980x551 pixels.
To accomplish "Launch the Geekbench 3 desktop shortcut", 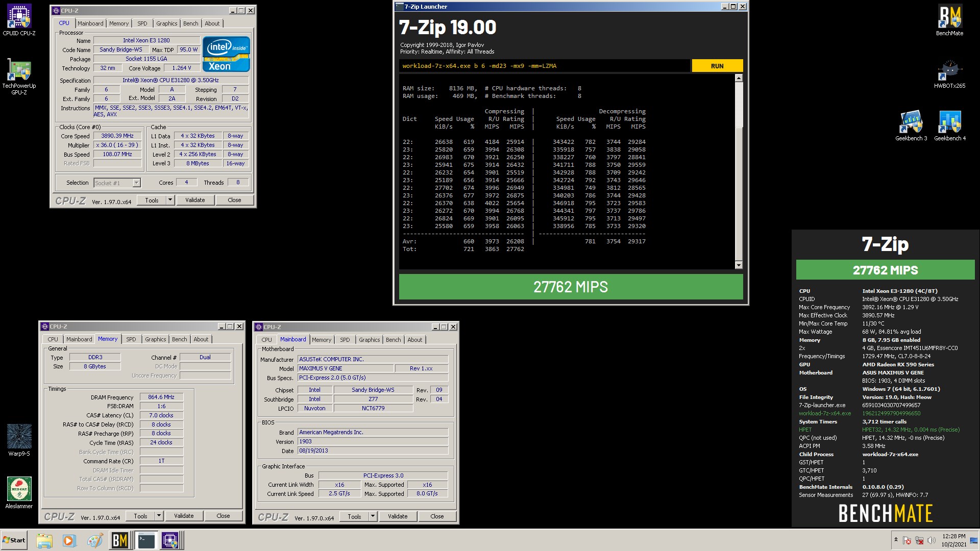I will point(911,126).
